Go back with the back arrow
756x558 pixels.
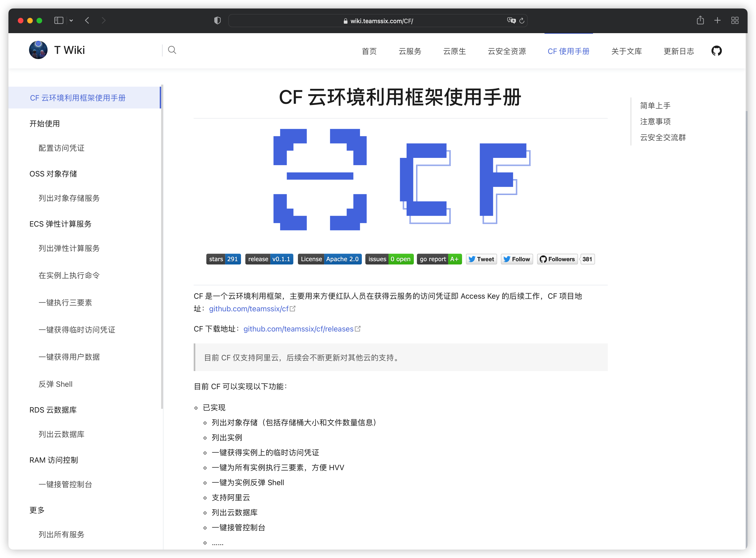click(x=87, y=21)
